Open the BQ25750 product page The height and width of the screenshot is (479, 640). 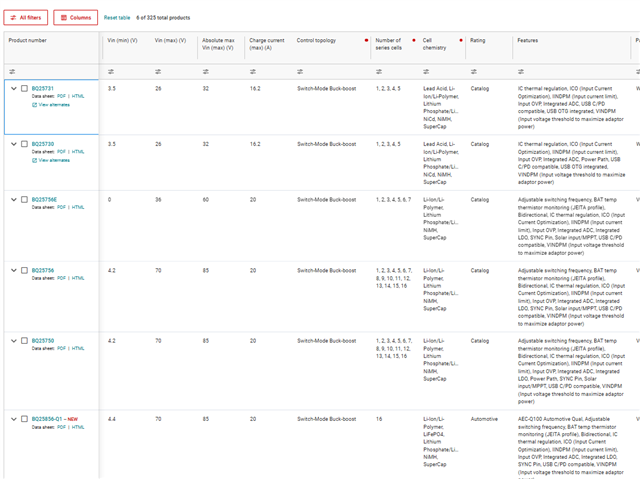tap(42, 340)
